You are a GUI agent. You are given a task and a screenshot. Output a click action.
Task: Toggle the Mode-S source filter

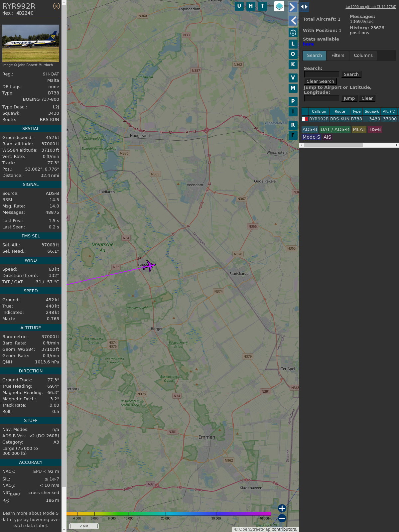[311, 137]
